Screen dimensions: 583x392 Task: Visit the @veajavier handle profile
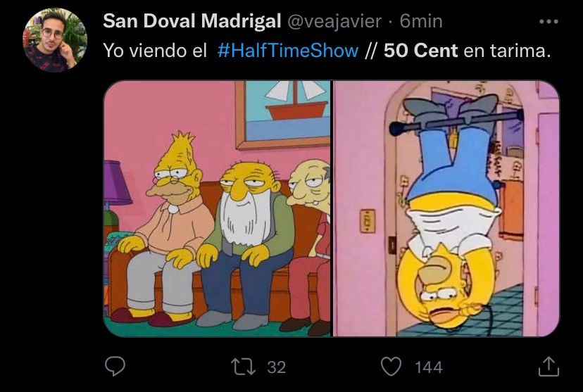tap(334, 21)
